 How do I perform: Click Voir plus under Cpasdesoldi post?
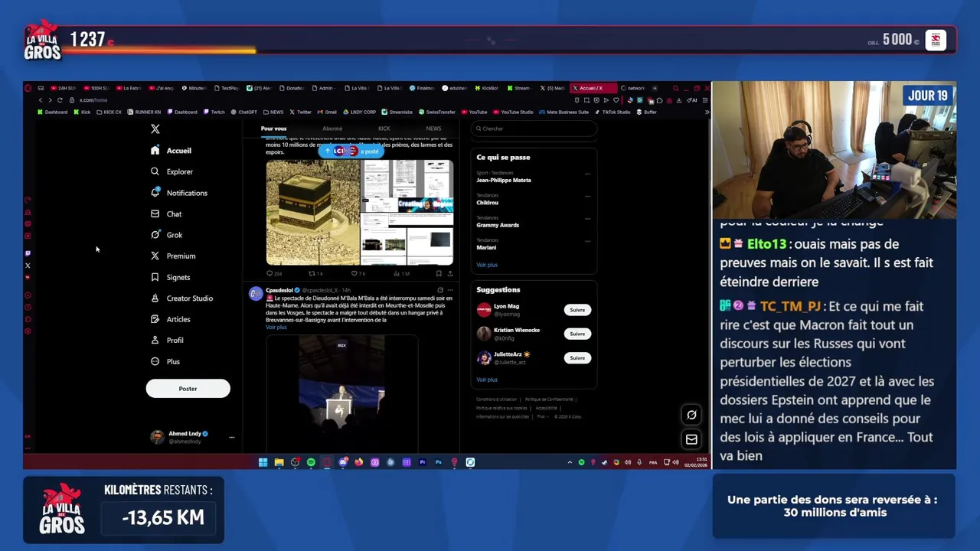(x=276, y=328)
